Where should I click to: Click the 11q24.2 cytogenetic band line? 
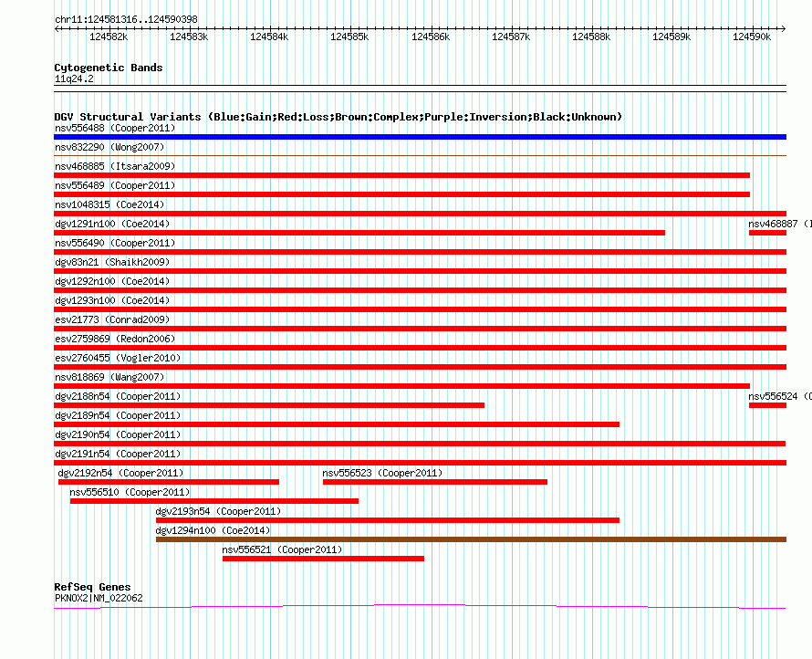(420, 89)
